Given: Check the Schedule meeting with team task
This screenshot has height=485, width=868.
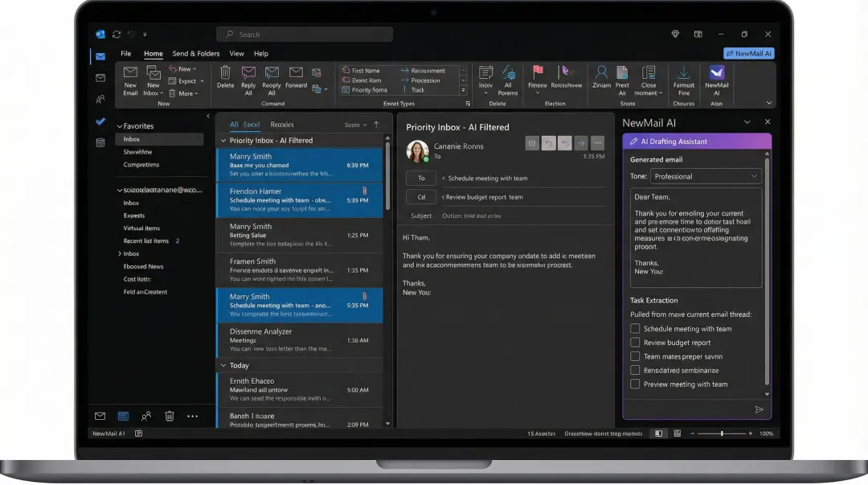Looking at the screenshot, I should point(635,328).
